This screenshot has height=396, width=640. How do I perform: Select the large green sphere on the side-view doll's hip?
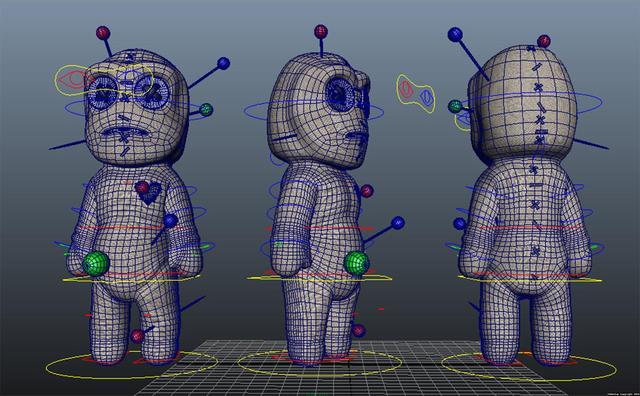click(x=356, y=263)
